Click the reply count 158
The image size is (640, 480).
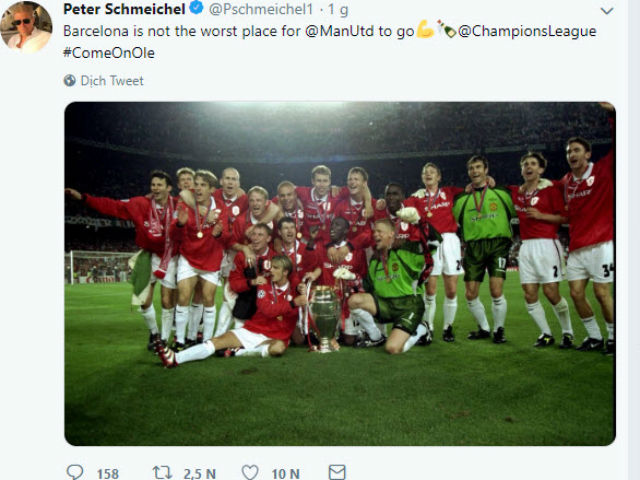pyautogui.click(x=108, y=473)
